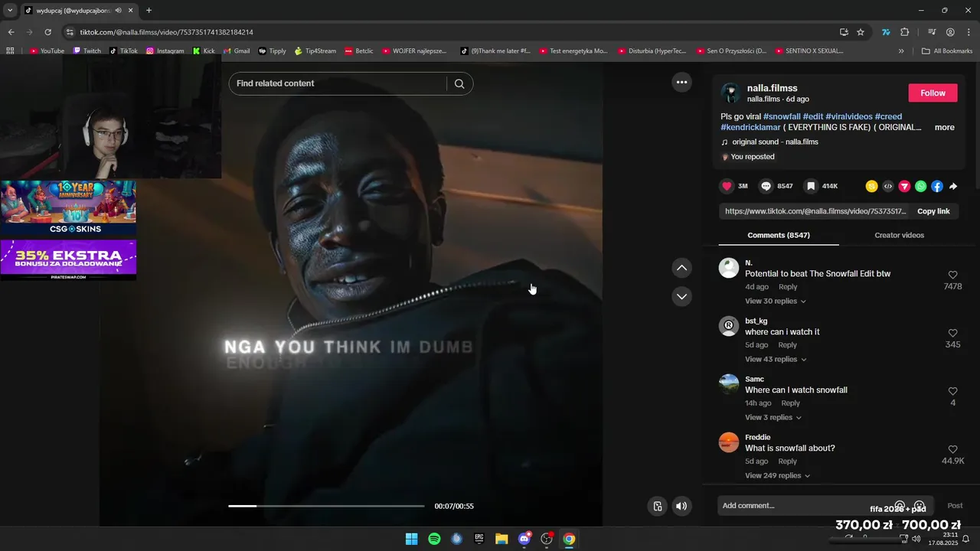
Task: Go to previous video with up arrow
Action: click(681, 268)
